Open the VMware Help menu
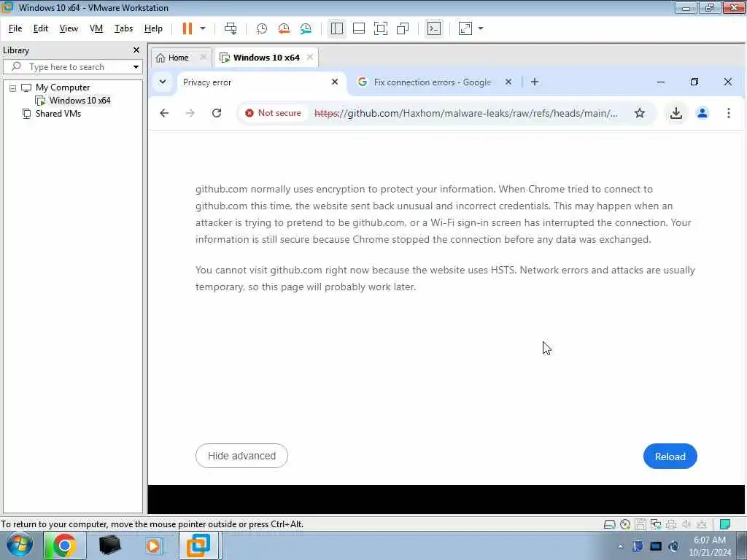This screenshot has width=747, height=560. click(x=153, y=28)
